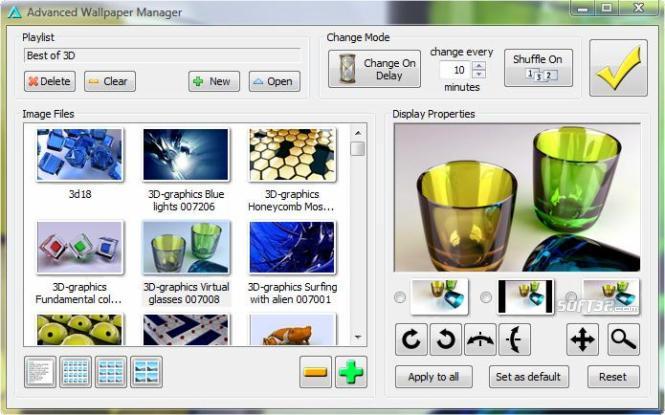Click the Best of 3D playlist name field
Screen dimensions: 665x415
pos(162,56)
